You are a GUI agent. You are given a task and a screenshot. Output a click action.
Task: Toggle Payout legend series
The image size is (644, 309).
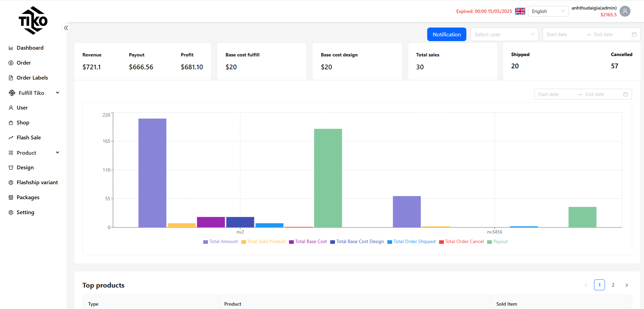pos(498,242)
